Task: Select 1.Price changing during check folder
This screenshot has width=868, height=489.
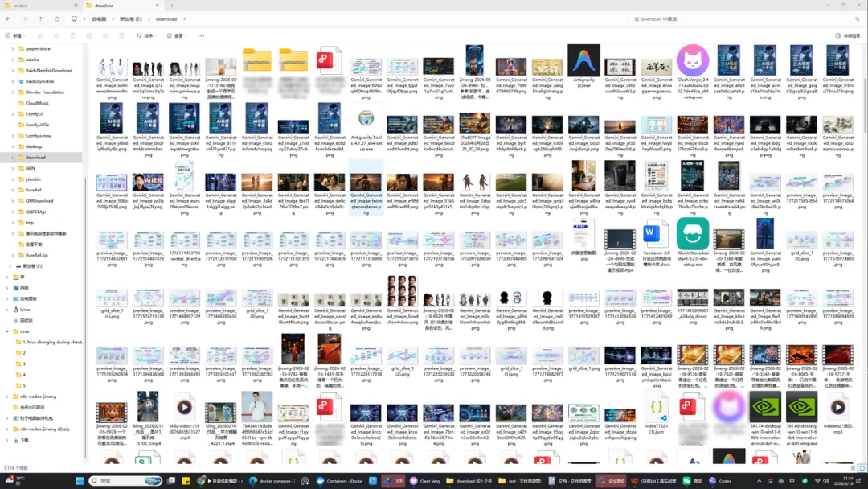Action: 52,343
